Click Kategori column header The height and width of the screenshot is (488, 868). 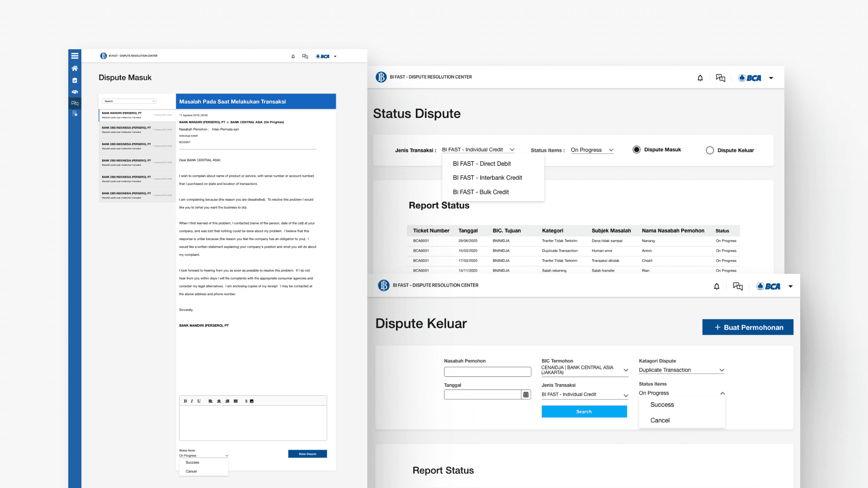pyautogui.click(x=552, y=230)
